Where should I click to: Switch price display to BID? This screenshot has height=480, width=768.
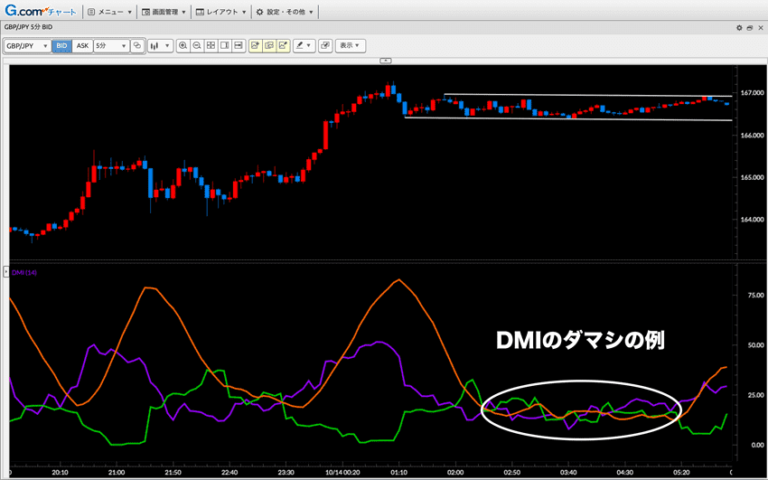(62, 46)
